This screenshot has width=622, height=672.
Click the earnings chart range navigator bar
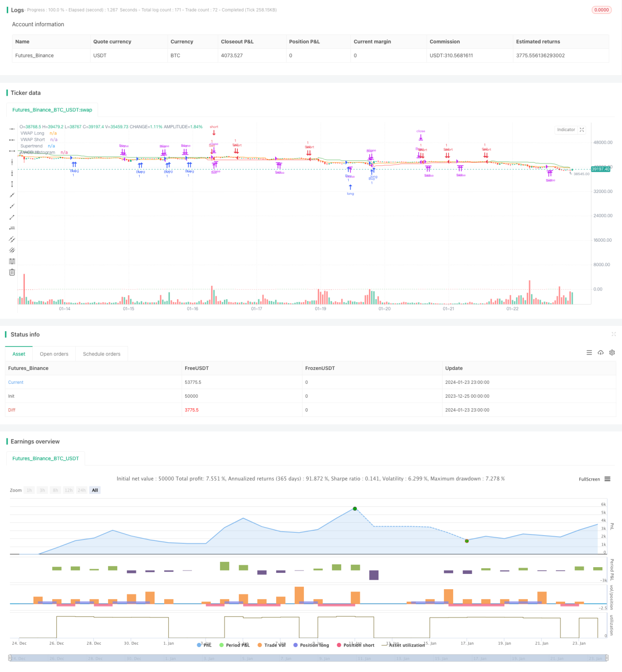[x=308, y=658]
